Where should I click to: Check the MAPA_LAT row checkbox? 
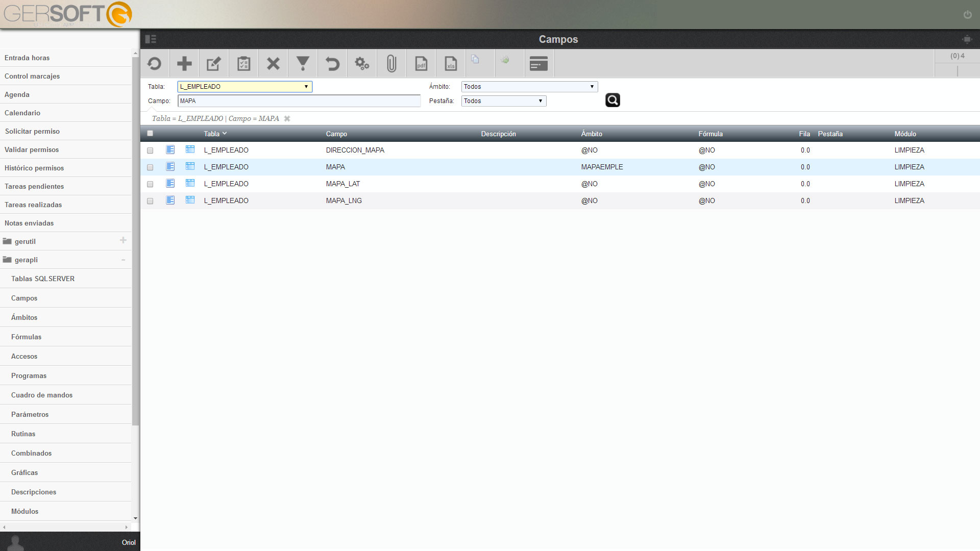150,184
